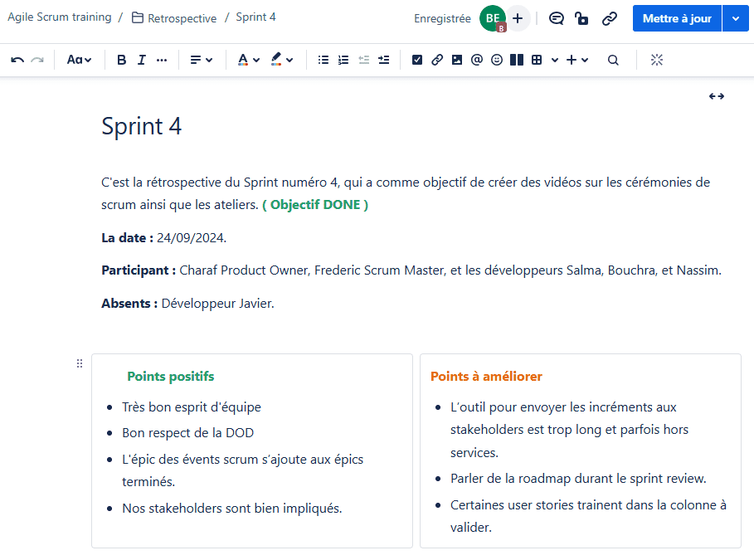Indent the current list item
This screenshot has height=560, width=754.
[x=384, y=60]
